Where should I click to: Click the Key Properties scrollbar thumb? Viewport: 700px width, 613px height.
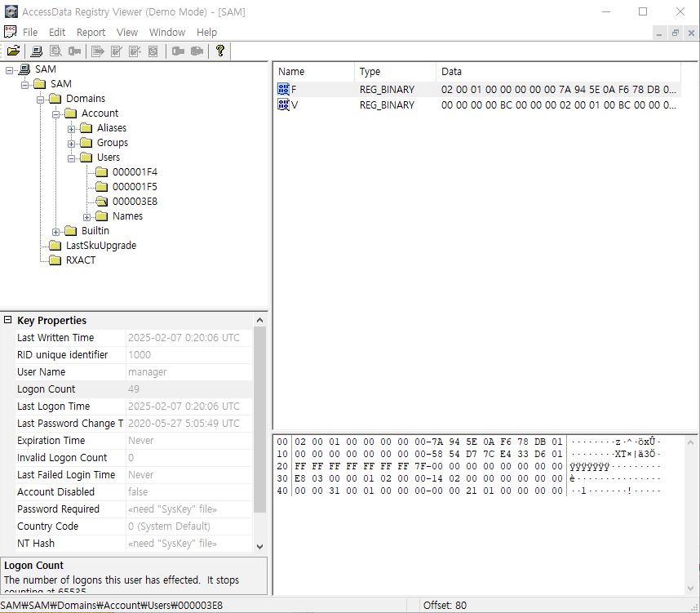[x=259, y=420]
